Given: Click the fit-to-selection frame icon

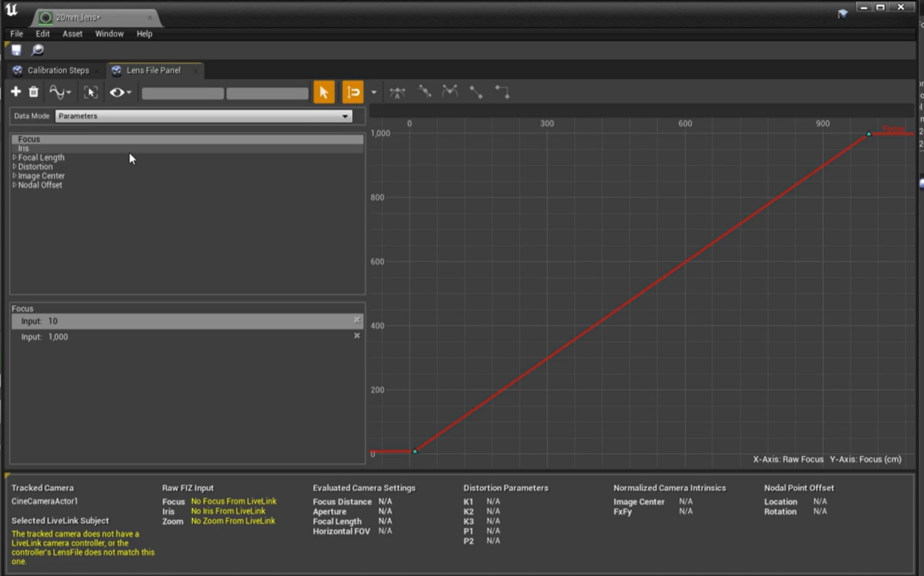Looking at the screenshot, I should [90, 92].
